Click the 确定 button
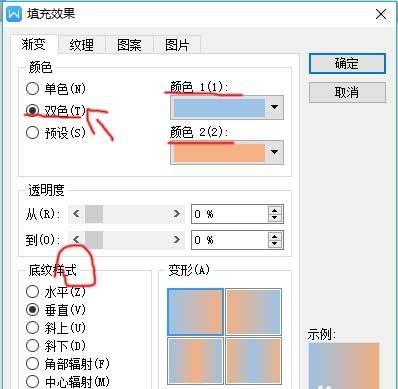Viewport: 398px width, 389px height. [347, 63]
